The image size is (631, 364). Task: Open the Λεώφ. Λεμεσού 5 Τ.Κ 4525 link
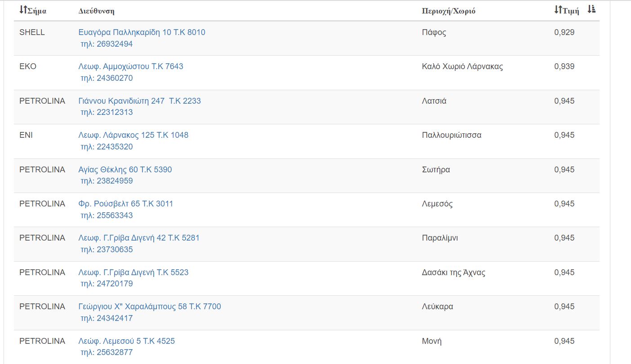pyautogui.click(x=127, y=341)
